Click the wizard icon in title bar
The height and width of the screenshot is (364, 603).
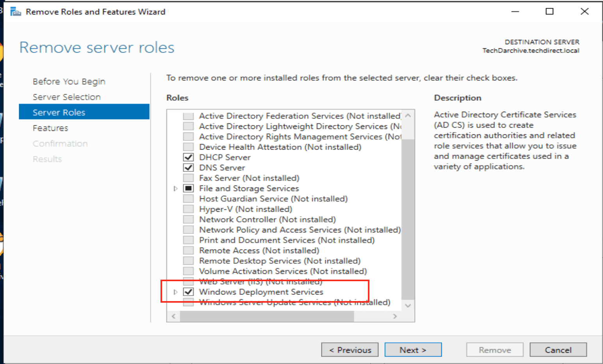[x=16, y=12]
